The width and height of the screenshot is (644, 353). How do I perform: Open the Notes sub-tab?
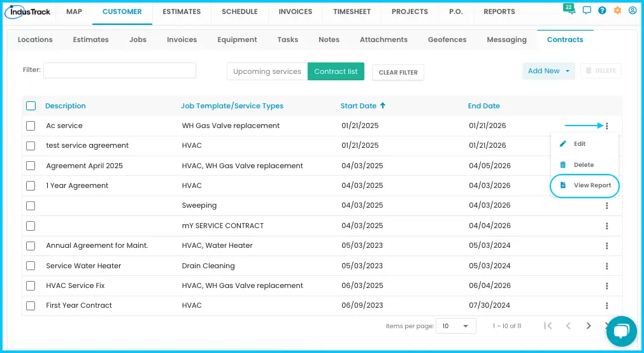(329, 40)
